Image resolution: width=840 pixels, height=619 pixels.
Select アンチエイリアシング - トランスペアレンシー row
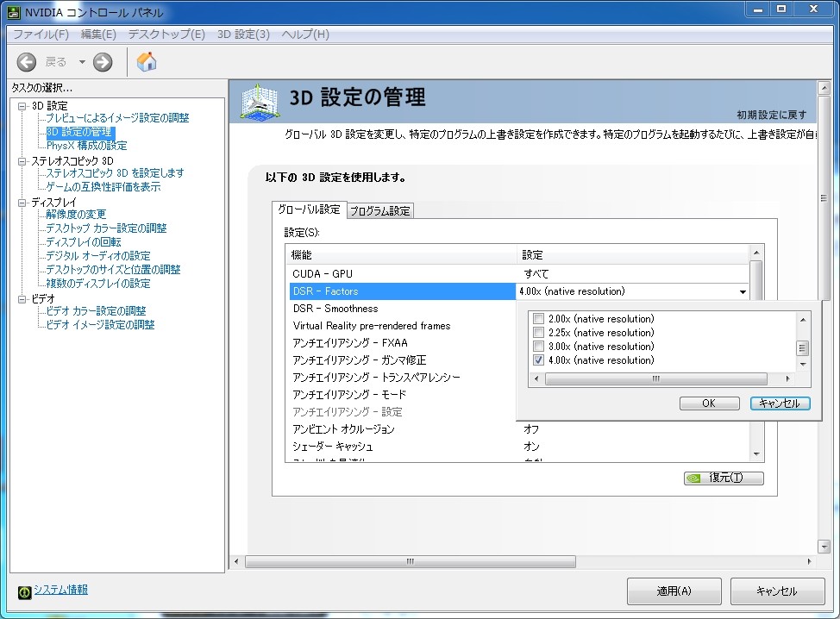(x=401, y=378)
